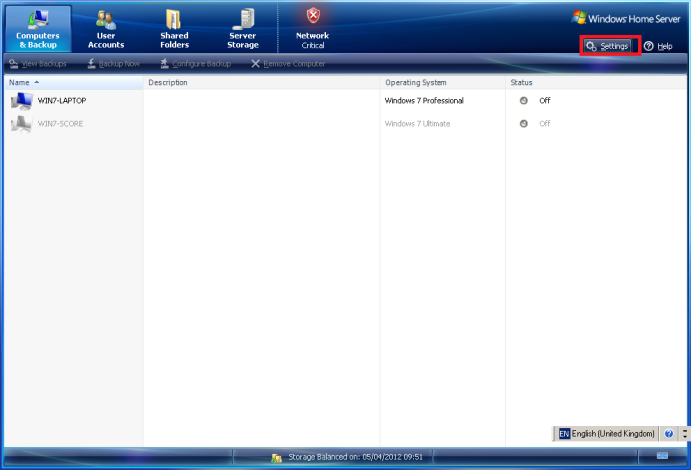Click the View Backups icon
The image size is (691, 470).
(14, 64)
